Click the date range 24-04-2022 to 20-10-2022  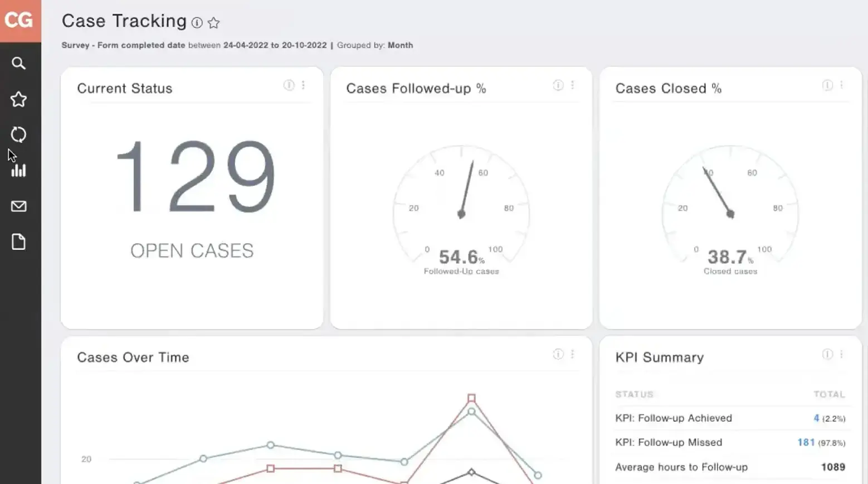275,45
